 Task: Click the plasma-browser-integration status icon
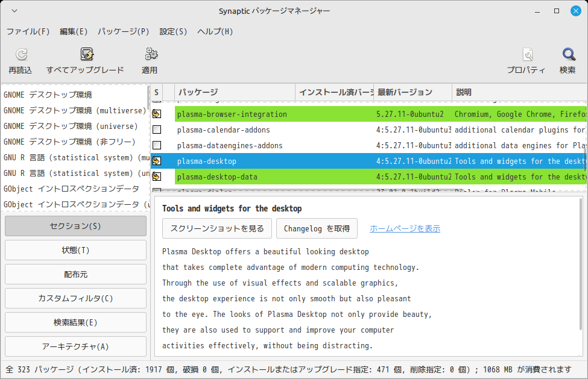157,114
